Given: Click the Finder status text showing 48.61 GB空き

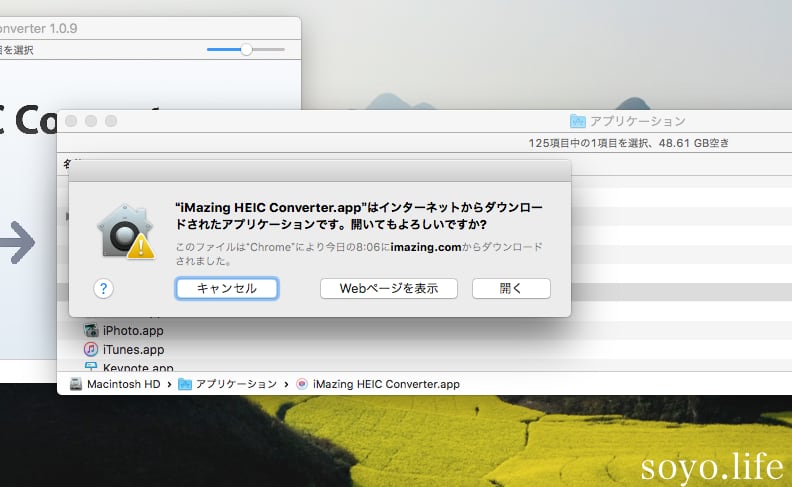Looking at the screenshot, I should click(x=629, y=143).
